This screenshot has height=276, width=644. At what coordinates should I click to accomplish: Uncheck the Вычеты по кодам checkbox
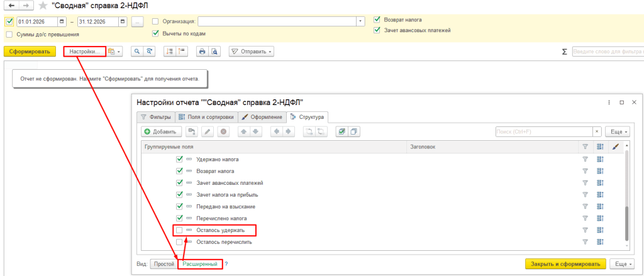[155, 33]
